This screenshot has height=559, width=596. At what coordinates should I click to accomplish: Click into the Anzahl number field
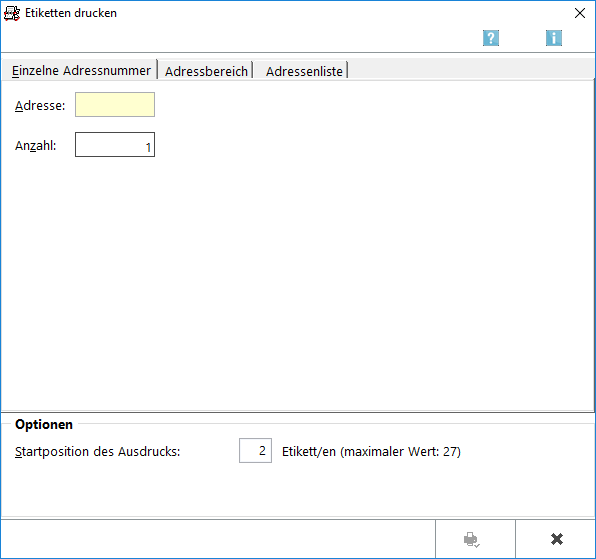point(115,144)
